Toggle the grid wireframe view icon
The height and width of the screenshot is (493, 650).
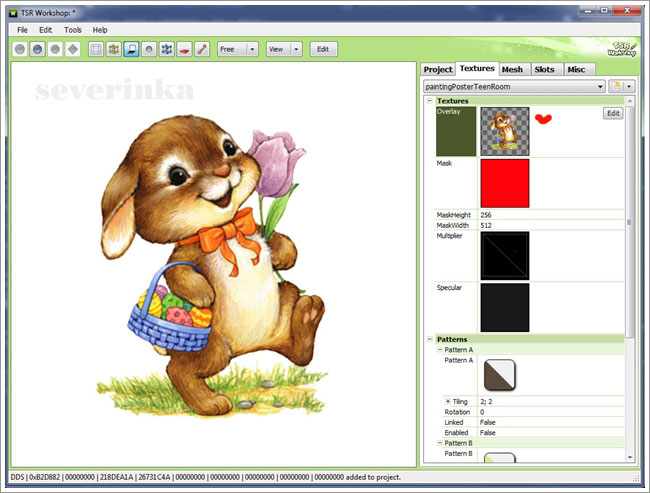coord(96,49)
